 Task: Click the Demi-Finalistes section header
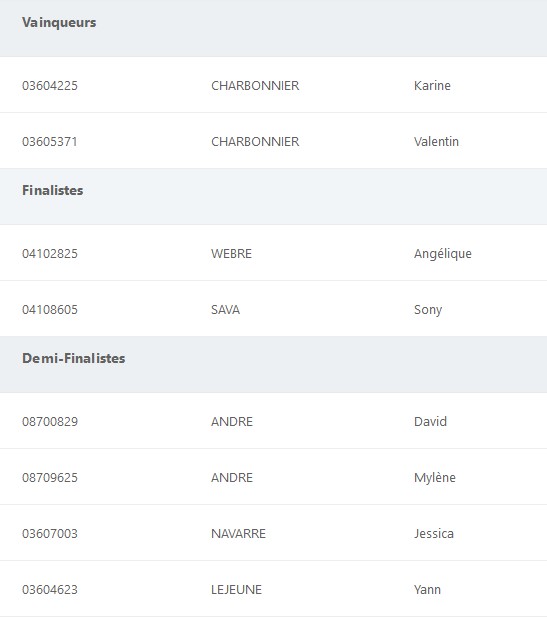pyautogui.click(x=74, y=358)
